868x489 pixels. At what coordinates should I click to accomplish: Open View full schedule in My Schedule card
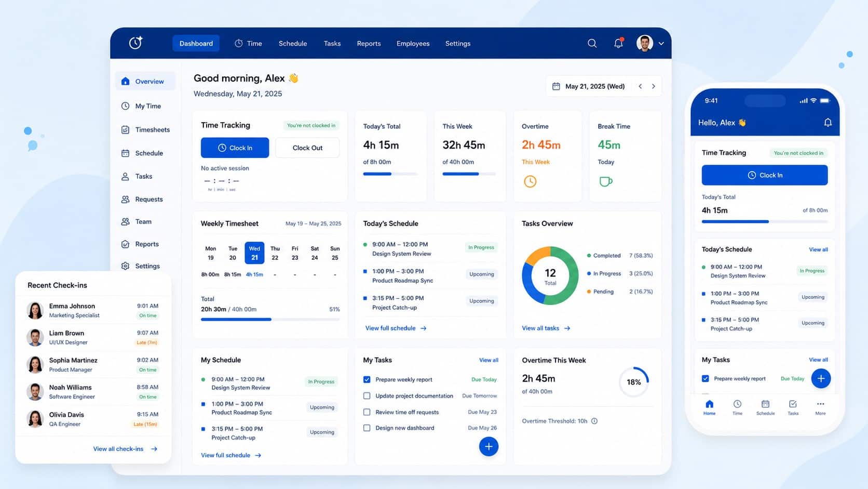[231, 455]
